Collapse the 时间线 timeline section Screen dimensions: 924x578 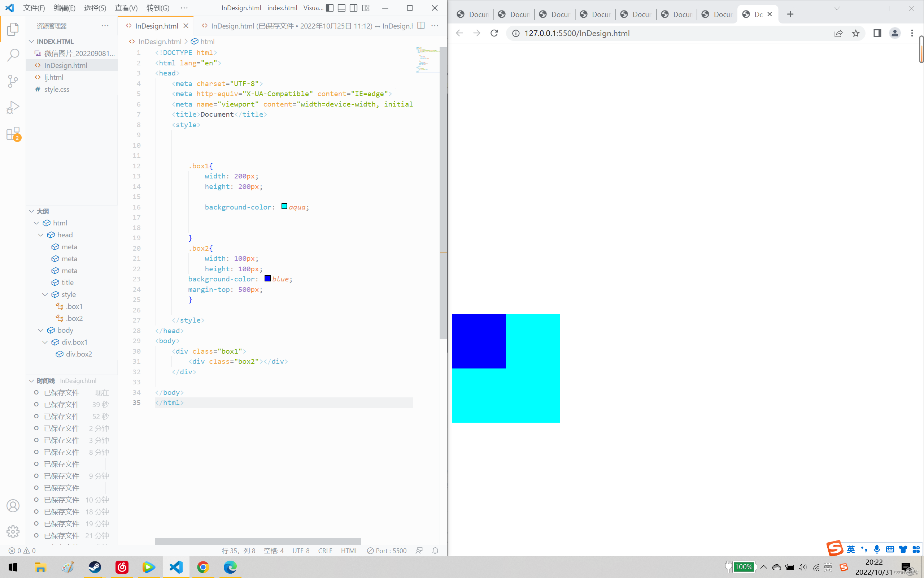(31, 381)
